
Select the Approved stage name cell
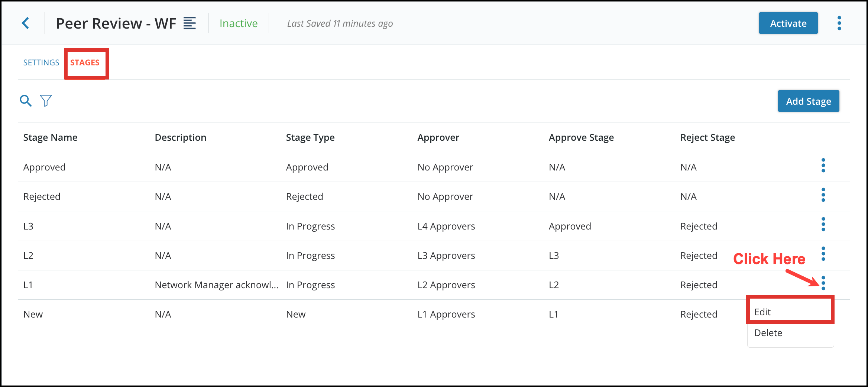(44, 167)
